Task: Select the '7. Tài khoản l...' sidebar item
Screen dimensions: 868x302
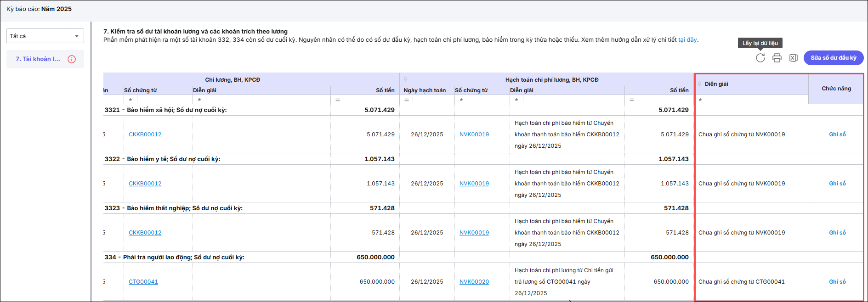Action: point(38,59)
